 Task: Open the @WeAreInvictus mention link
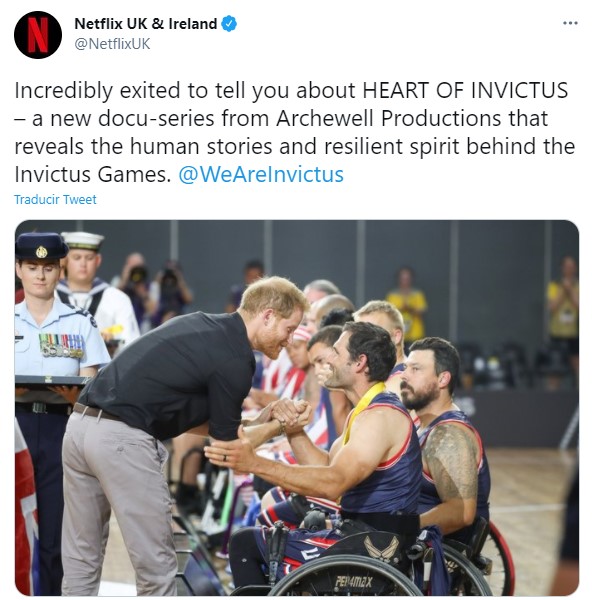click(261, 174)
